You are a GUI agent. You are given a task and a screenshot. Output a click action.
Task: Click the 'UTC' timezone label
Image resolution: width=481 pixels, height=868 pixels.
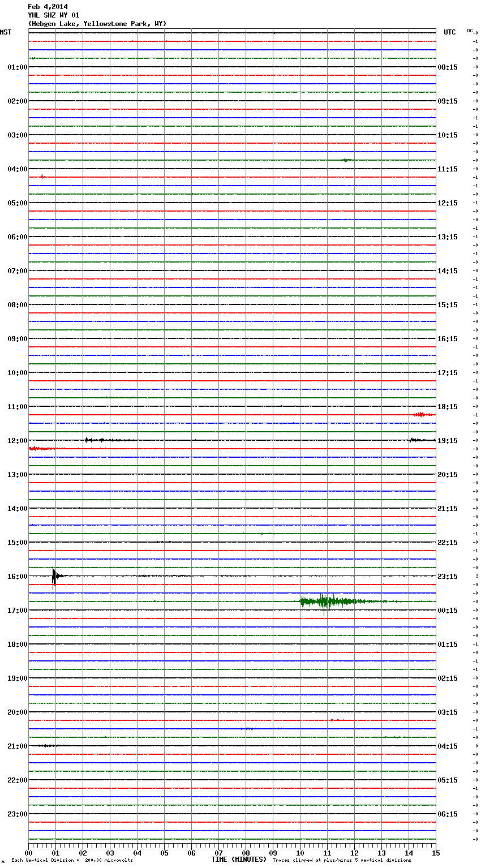(449, 32)
